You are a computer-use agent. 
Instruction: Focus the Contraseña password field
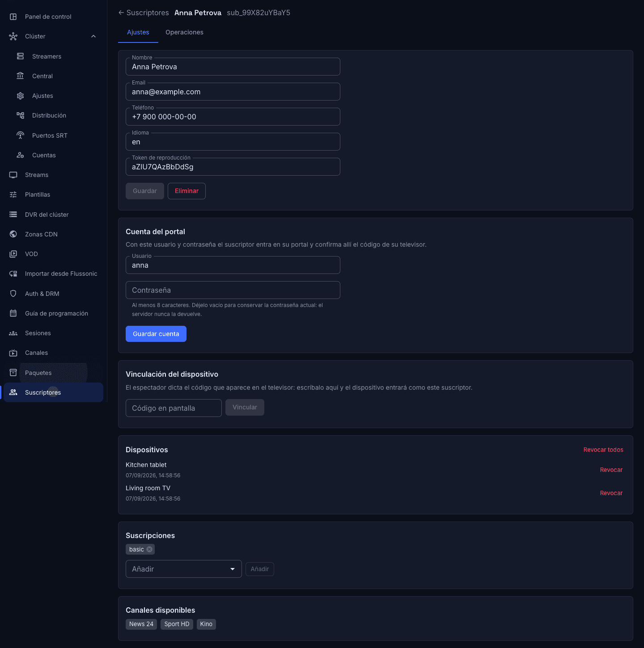tap(233, 290)
